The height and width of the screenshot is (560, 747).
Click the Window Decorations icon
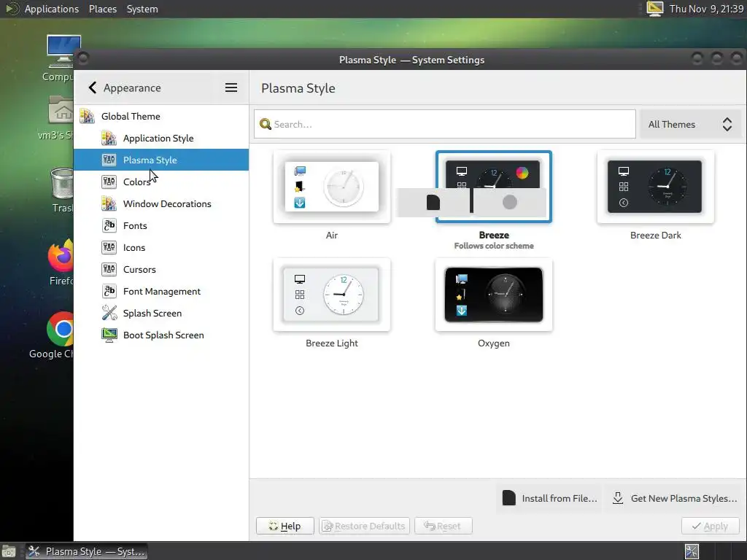coord(109,204)
